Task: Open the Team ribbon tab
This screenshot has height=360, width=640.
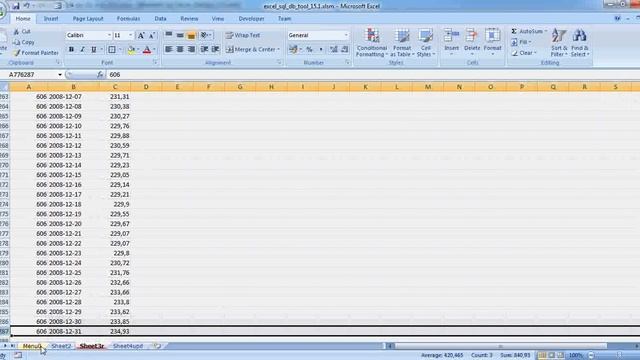Action: point(284,19)
